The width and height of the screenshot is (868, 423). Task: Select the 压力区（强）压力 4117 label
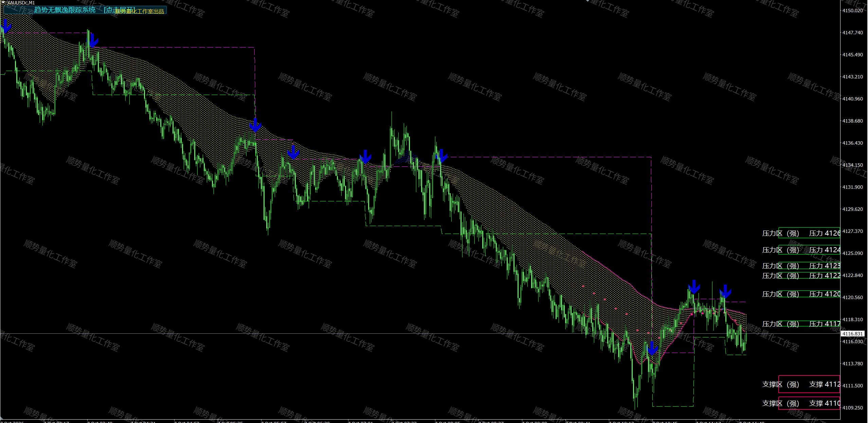801,324
